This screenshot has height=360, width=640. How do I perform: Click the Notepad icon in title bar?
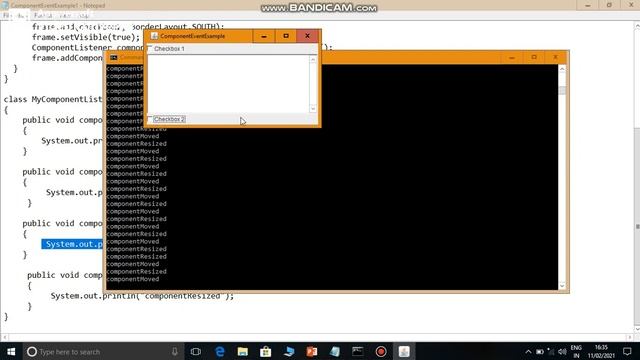point(5,5)
